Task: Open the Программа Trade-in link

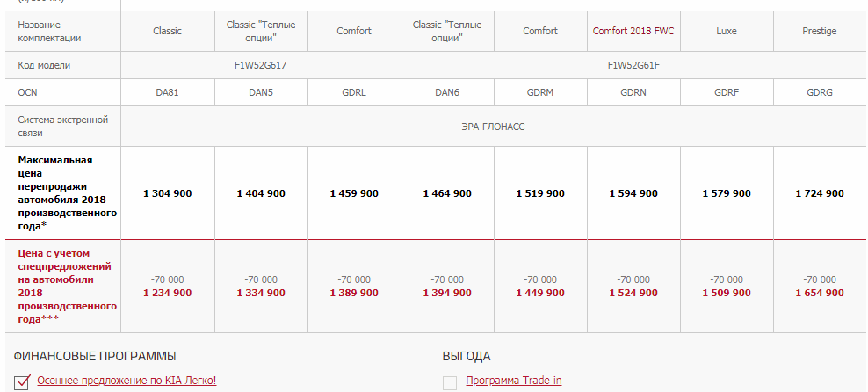Action: [x=513, y=381]
